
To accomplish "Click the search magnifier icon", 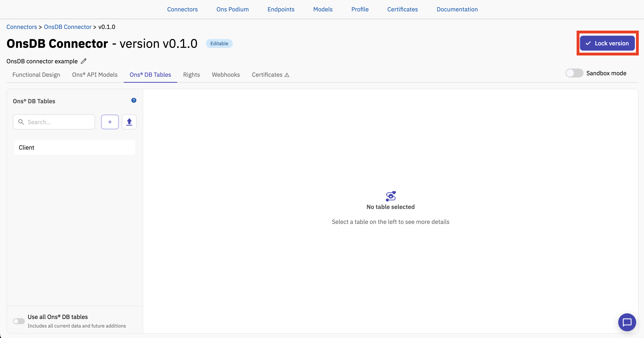I will [21, 122].
